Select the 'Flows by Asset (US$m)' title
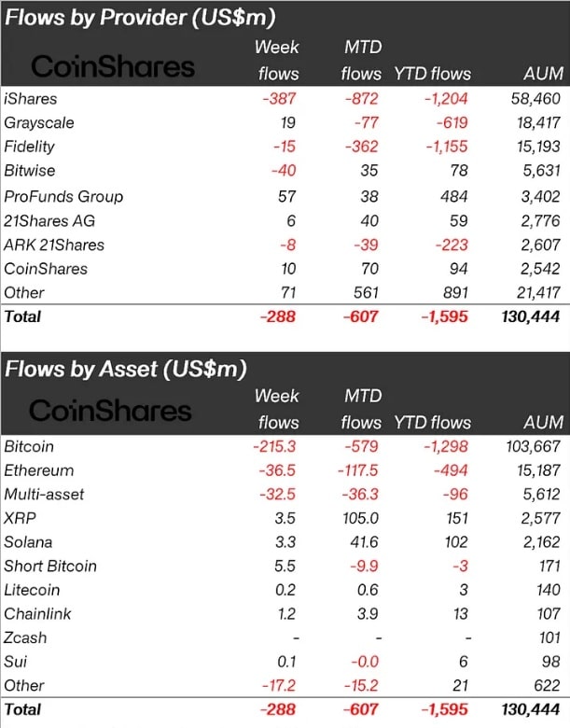Viewport: 570px width, 728px height. pyautogui.click(x=126, y=368)
